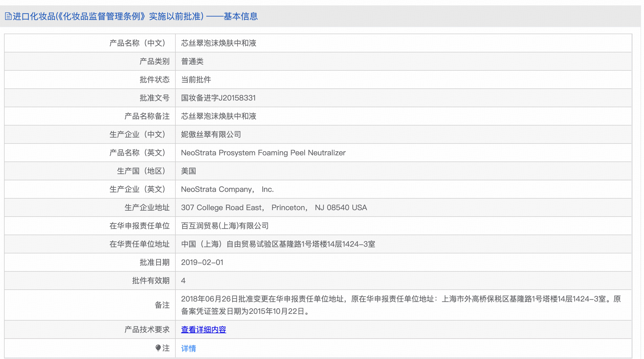This screenshot has width=644, height=359.
Task: Click the approval number 国妆备进字J20158331
Action: point(218,98)
